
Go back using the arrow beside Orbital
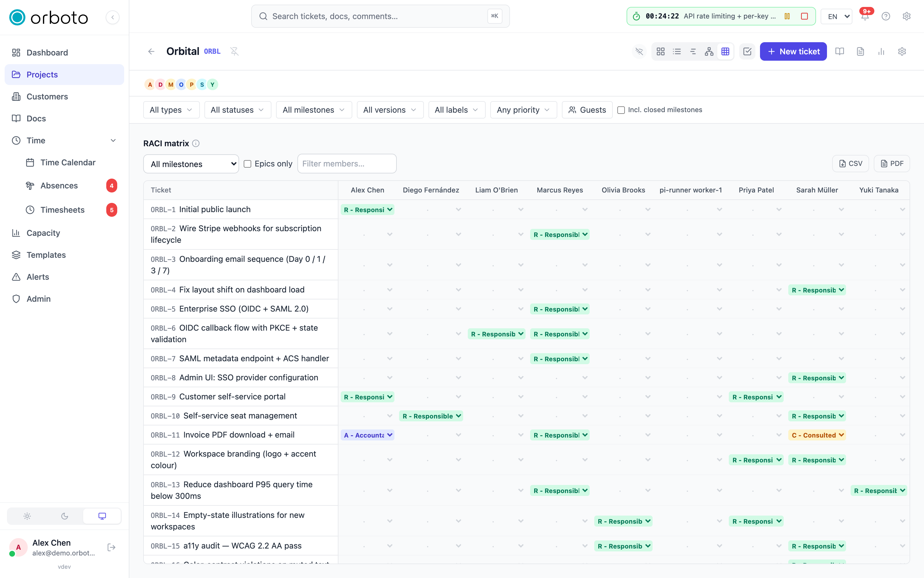point(151,51)
